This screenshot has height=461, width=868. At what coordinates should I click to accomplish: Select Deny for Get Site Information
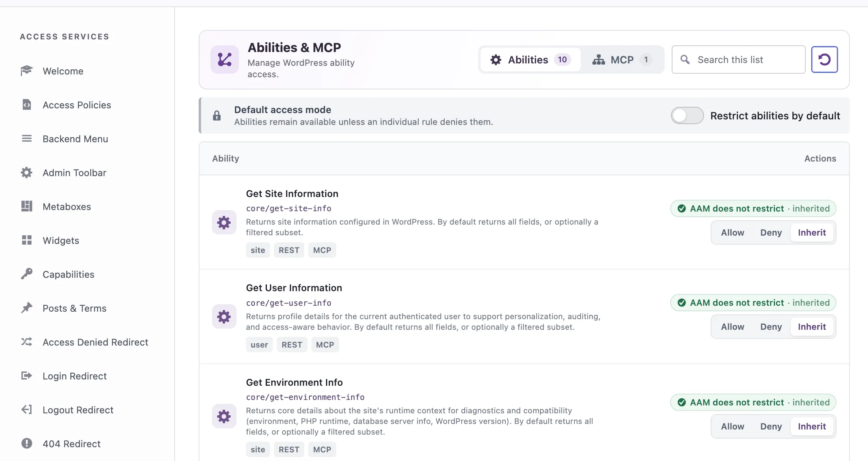[x=771, y=232]
